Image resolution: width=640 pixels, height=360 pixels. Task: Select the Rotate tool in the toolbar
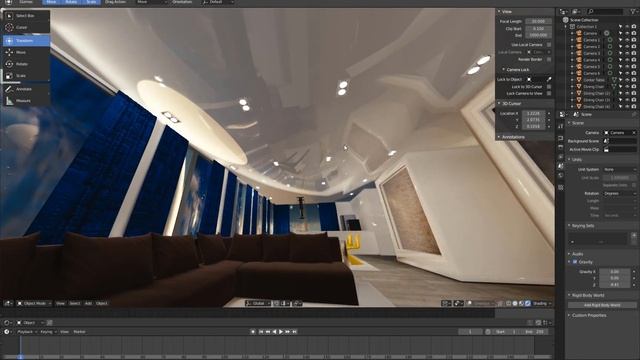(x=27, y=64)
